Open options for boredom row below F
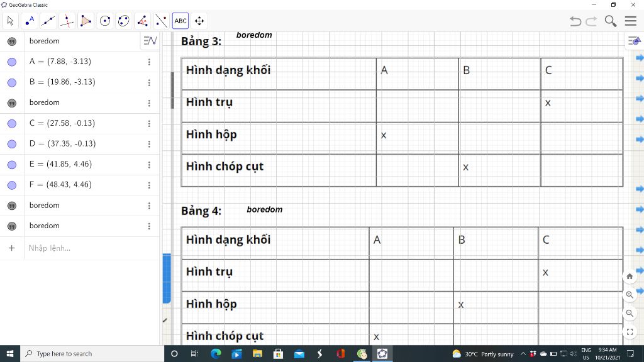The width and height of the screenshot is (644, 362). tap(149, 206)
